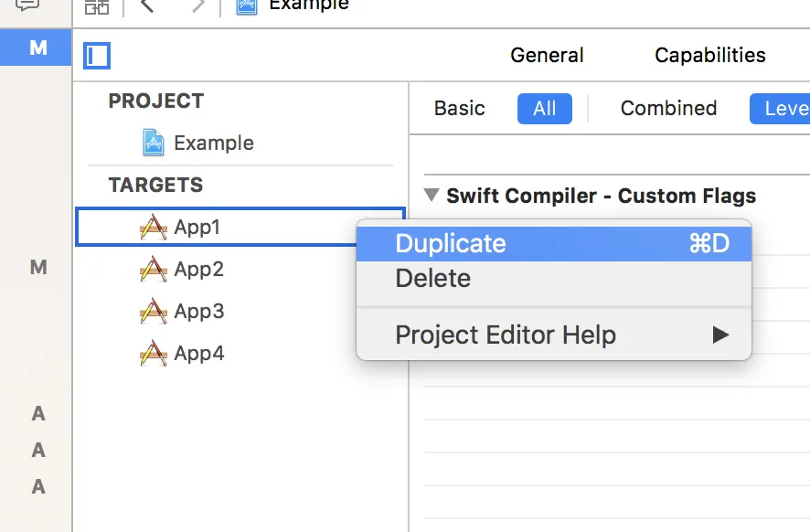Click the App4 target icon
The width and height of the screenshot is (810, 532).
tap(154, 354)
